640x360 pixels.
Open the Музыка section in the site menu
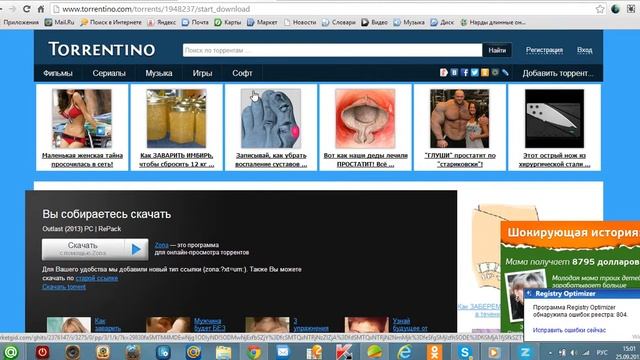pyautogui.click(x=159, y=73)
